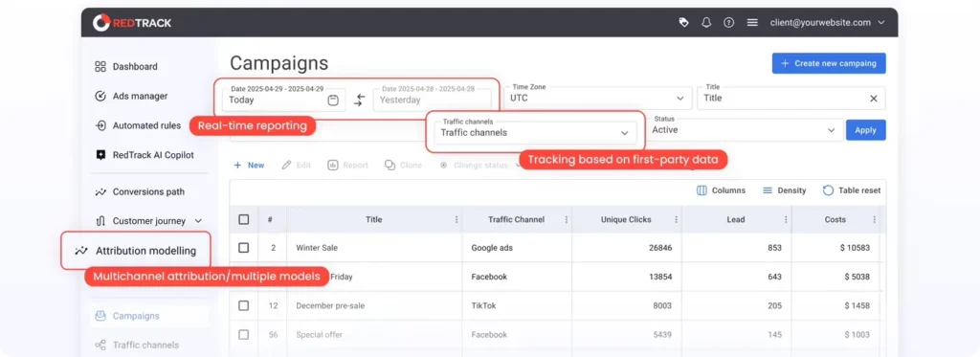
Task: Click the Ads manager gauge icon
Action: [x=100, y=97]
